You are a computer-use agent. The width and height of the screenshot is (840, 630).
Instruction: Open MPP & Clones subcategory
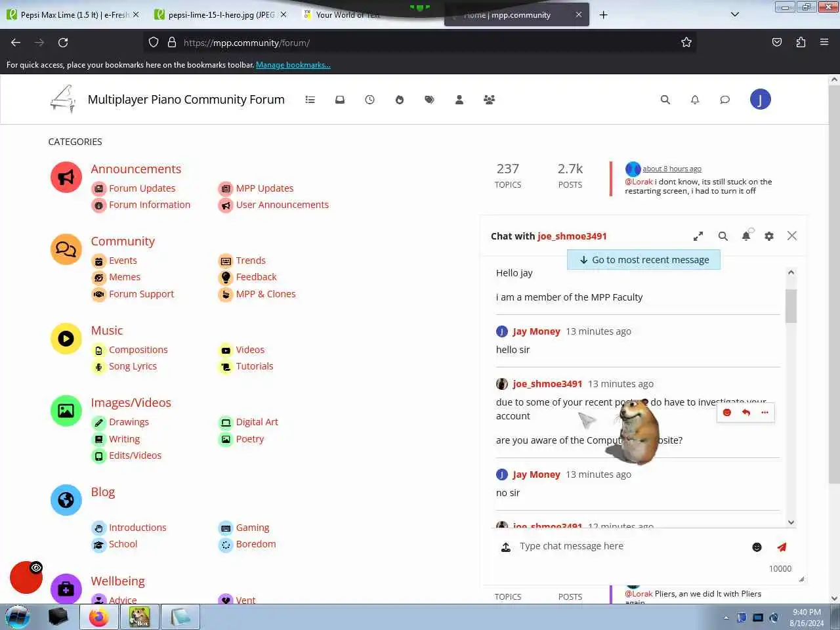pyautogui.click(x=266, y=294)
